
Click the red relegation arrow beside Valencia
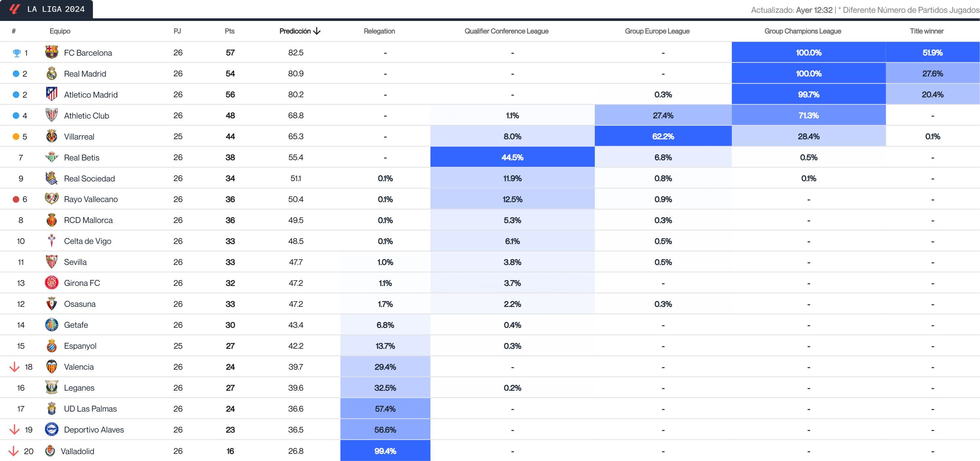pos(14,367)
